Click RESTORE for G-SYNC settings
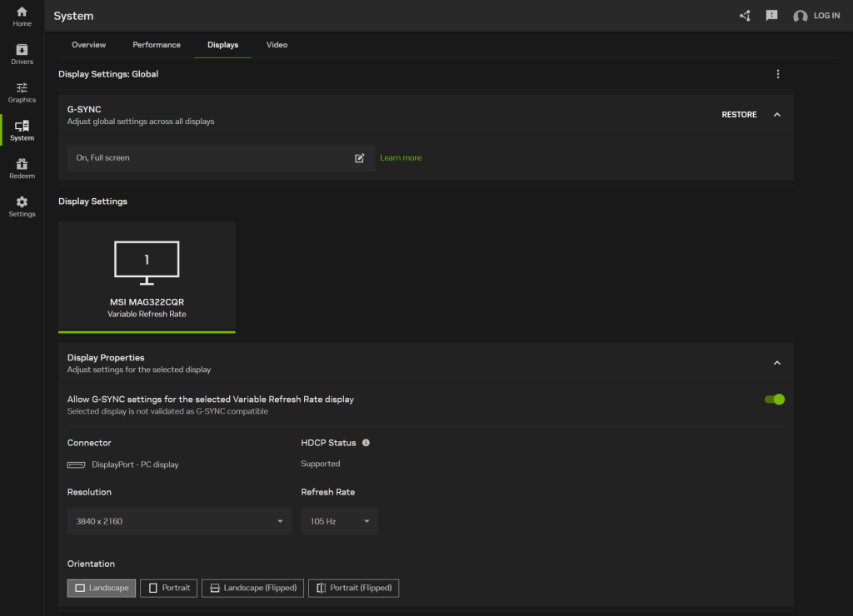The width and height of the screenshot is (853, 616). click(739, 115)
